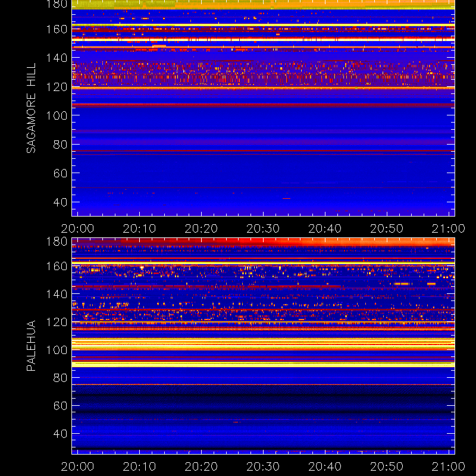Click 20:50 label below Palehua plot

pyautogui.click(x=387, y=466)
